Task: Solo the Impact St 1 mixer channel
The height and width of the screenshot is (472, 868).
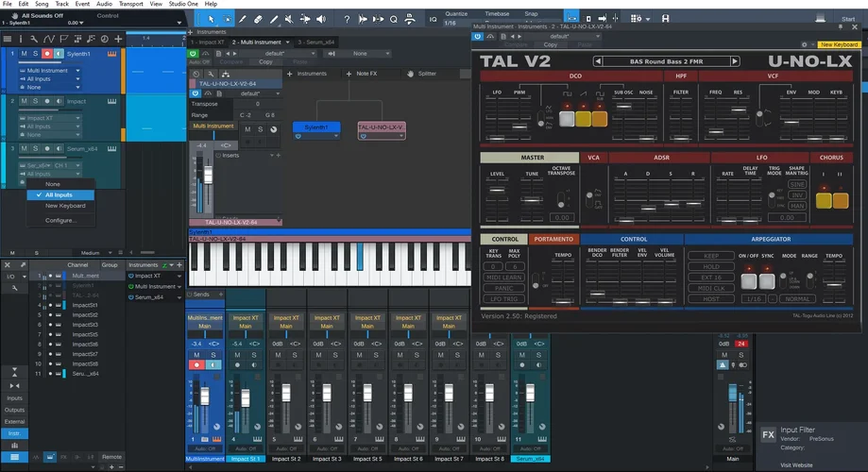Action: tap(254, 354)
